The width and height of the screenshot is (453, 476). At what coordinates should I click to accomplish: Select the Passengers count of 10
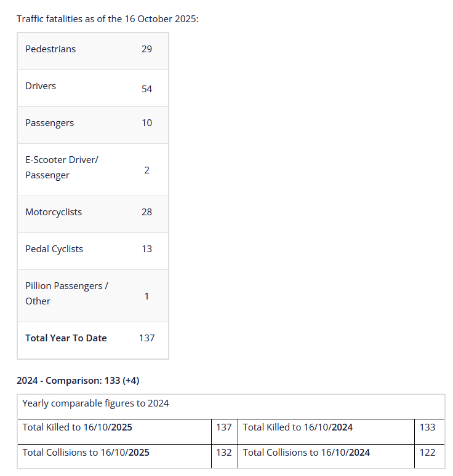[146, 123]
